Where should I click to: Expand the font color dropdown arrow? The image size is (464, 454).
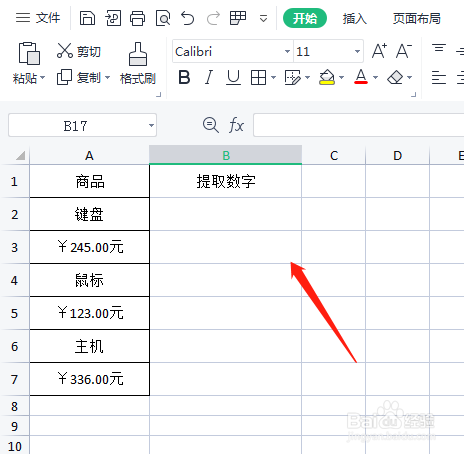tap(375, 78)
